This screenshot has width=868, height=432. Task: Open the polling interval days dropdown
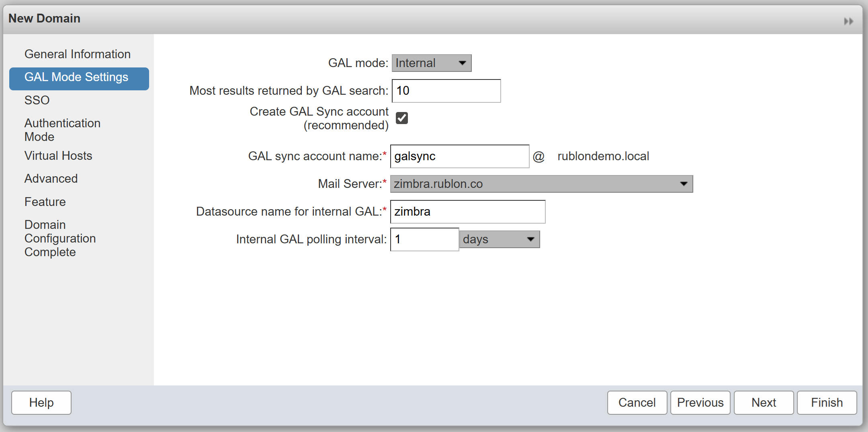coord(499,239)
